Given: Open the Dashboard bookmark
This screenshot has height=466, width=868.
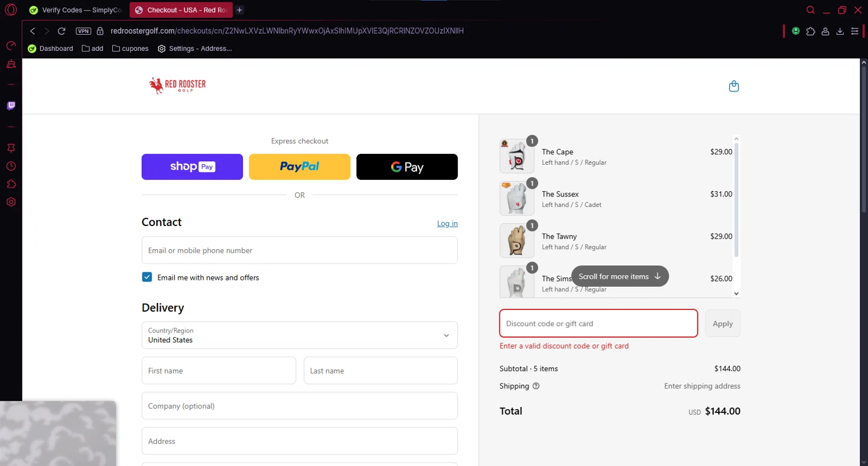Looking at the screenshot, I should point(50,49).
